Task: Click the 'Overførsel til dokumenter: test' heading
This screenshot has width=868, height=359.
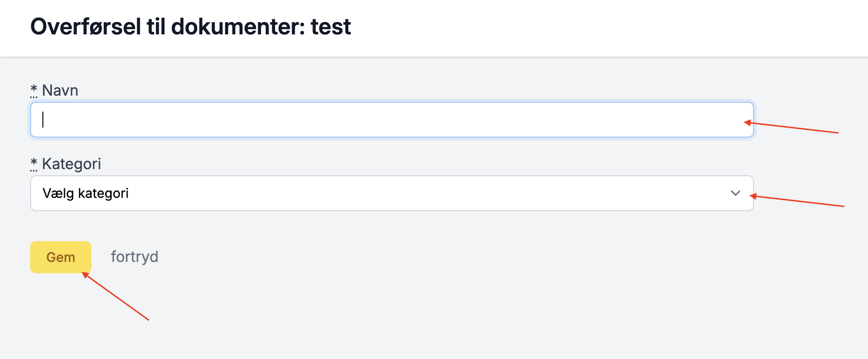Action: coord(190,26)
